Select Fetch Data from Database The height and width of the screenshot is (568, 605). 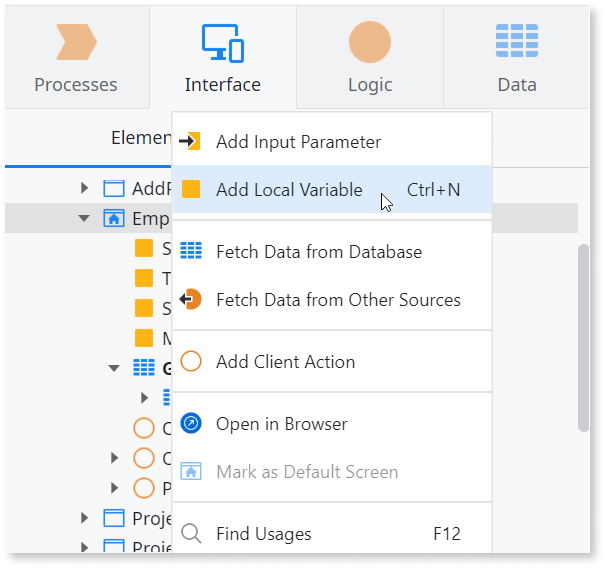point(318,252)
